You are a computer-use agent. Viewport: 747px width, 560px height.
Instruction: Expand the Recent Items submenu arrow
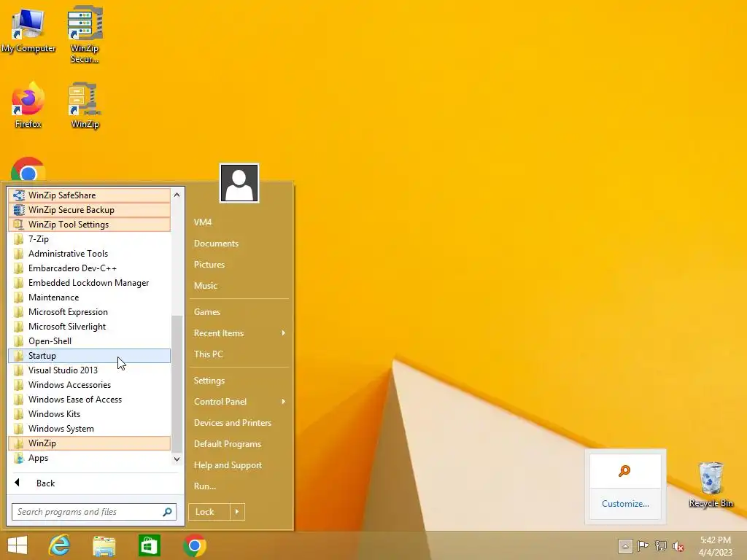284,332
